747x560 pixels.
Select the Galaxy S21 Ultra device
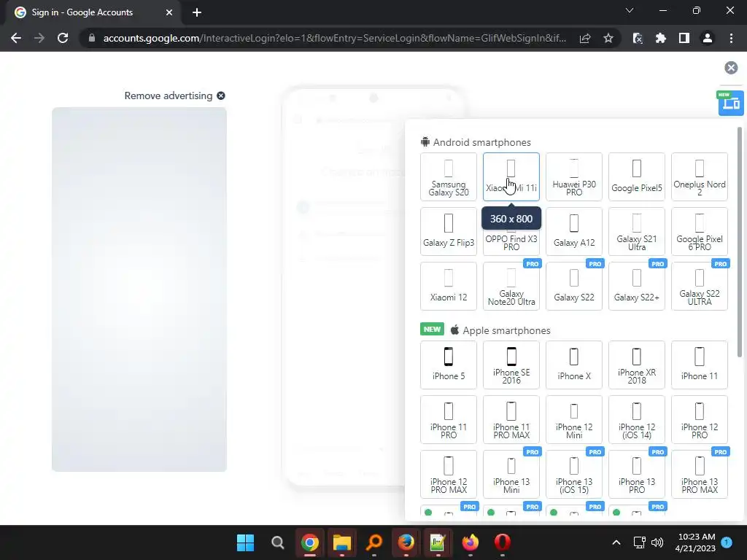(x=636, y=231)
